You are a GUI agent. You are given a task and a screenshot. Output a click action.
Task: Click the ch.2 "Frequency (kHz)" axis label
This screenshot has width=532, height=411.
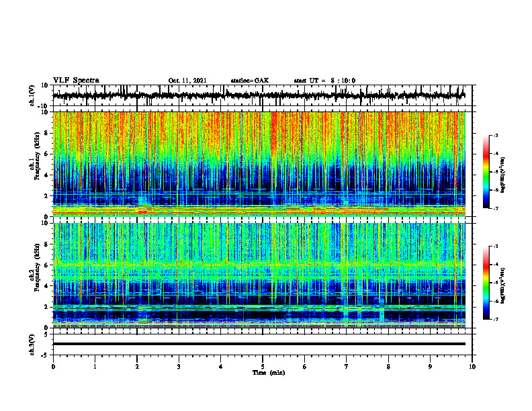coord(36,267)
